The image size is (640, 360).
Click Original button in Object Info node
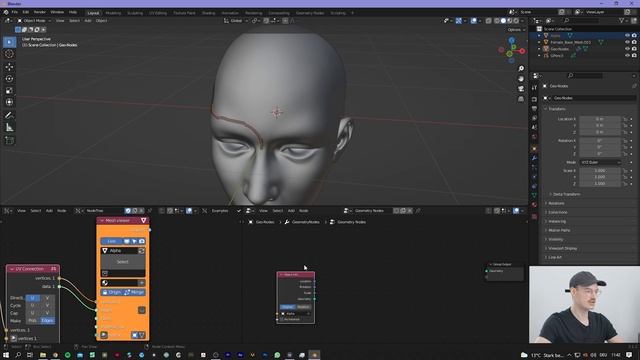coord(287,307)
